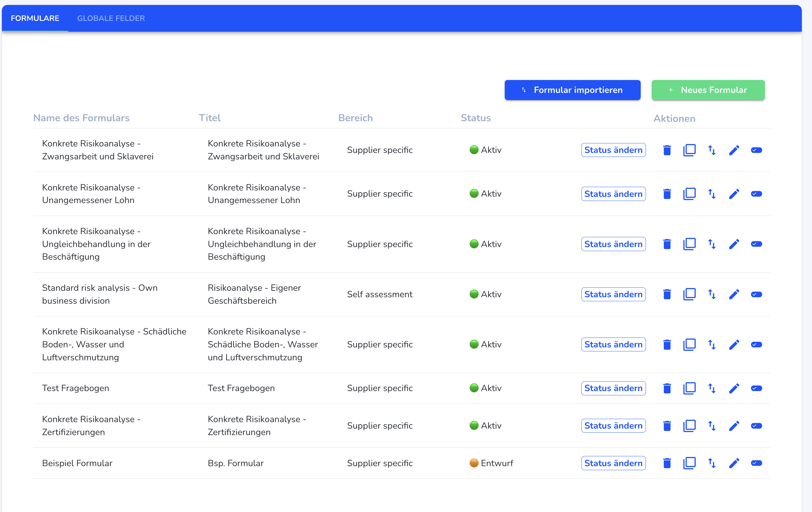
Task: Switch to the Formulare tab
Action: 35,18
